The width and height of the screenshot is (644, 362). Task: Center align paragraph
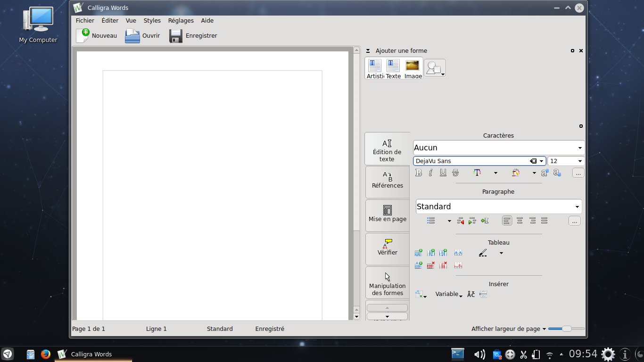click(520, 221)
